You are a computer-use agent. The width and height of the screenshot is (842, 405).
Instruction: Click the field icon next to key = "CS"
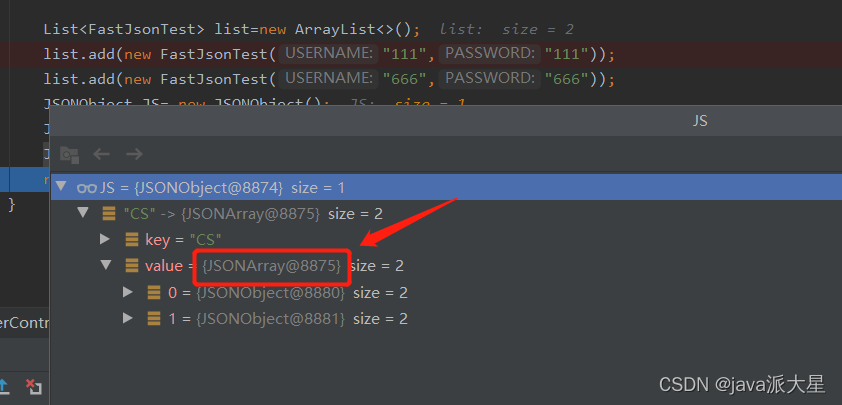click(132, 240)
